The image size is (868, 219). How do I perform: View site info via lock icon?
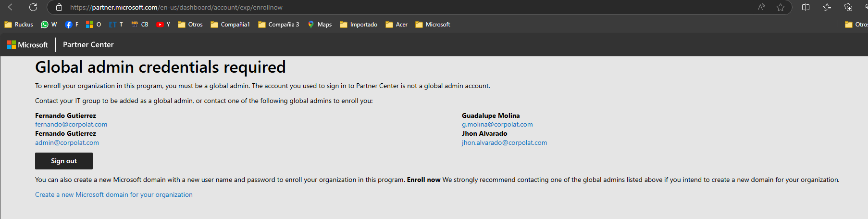[59, 7]
